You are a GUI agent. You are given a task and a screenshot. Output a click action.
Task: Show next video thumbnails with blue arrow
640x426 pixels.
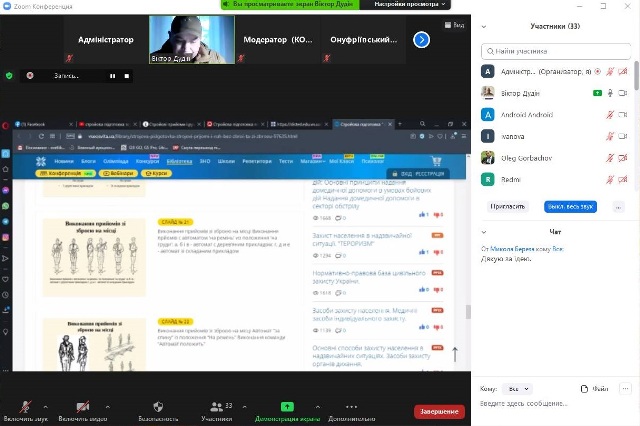tap(421, 39)
